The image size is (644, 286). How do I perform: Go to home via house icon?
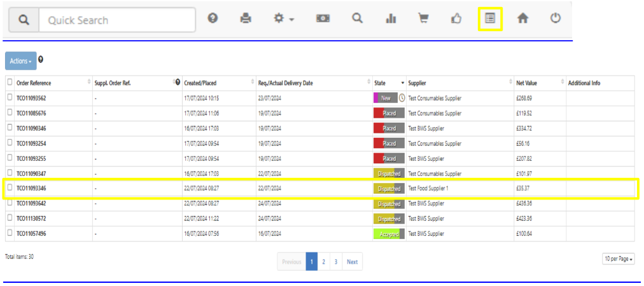(x=522, y=19)
